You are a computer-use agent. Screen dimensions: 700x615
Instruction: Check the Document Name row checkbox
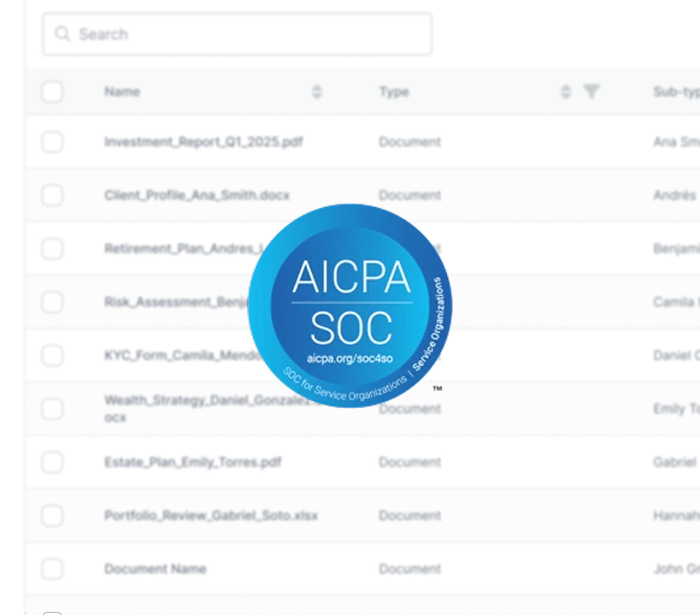point(52,569)
